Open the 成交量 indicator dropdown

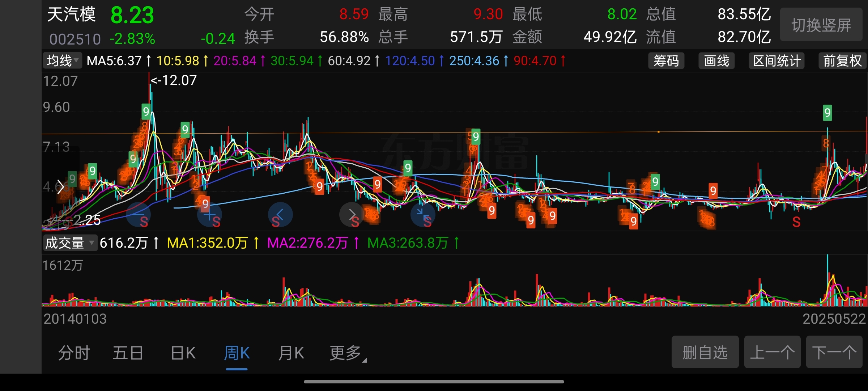click(x=70, y=243)
